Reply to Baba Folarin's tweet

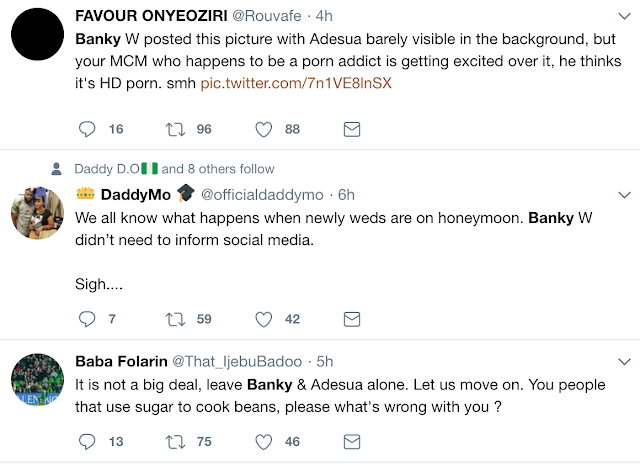pos(87,441)
